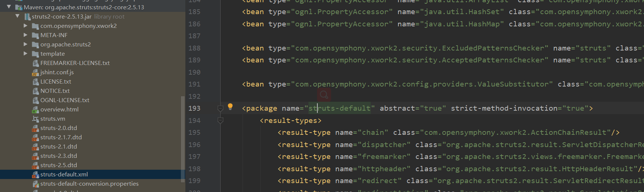The image size is (644, 192).
Task: Click the struts-2.1.7.dtd file icon
Action: click(x=35, y=137)
